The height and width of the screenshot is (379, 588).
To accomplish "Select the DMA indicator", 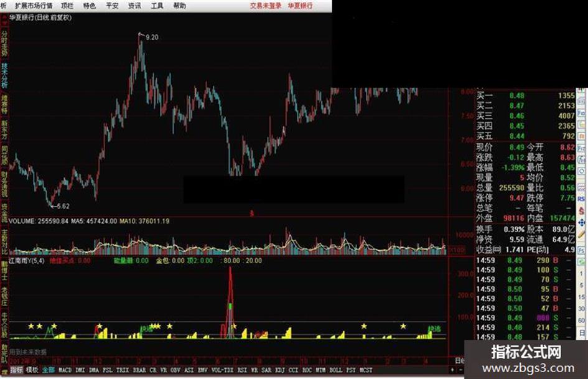I will (94, 370).
